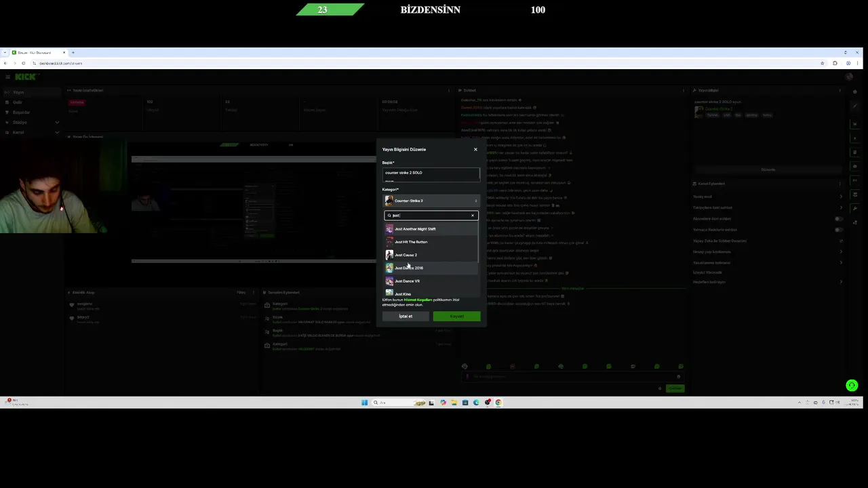Expand Yasaklanmış kelimeler row
The image size is (868, 488).
click(768, 263)
